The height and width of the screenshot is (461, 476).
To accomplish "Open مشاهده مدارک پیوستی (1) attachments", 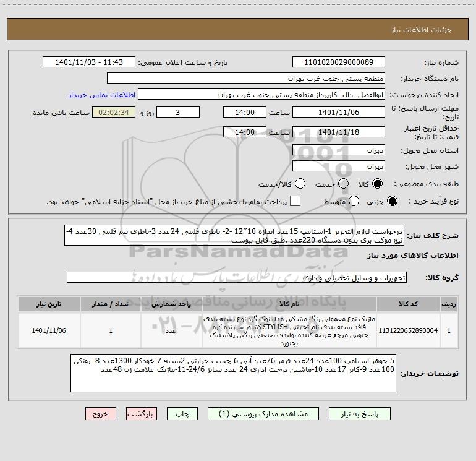I will point(263,414).
